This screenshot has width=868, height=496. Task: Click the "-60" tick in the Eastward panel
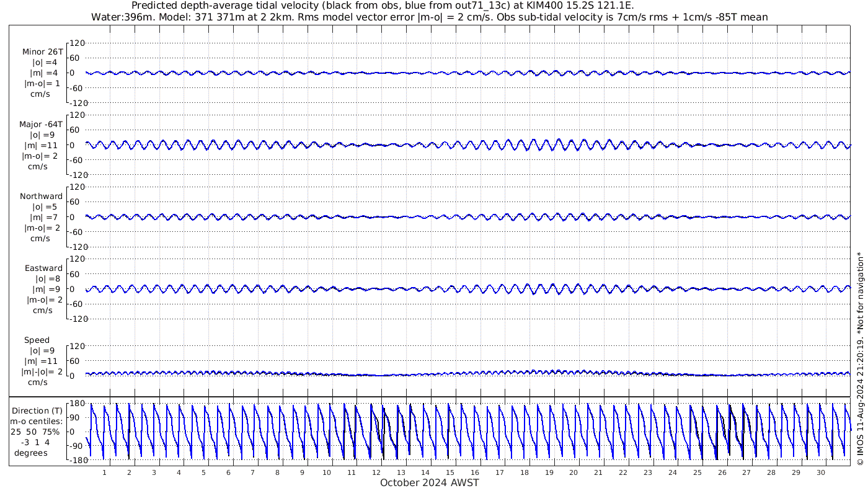[x=77, y=304]
